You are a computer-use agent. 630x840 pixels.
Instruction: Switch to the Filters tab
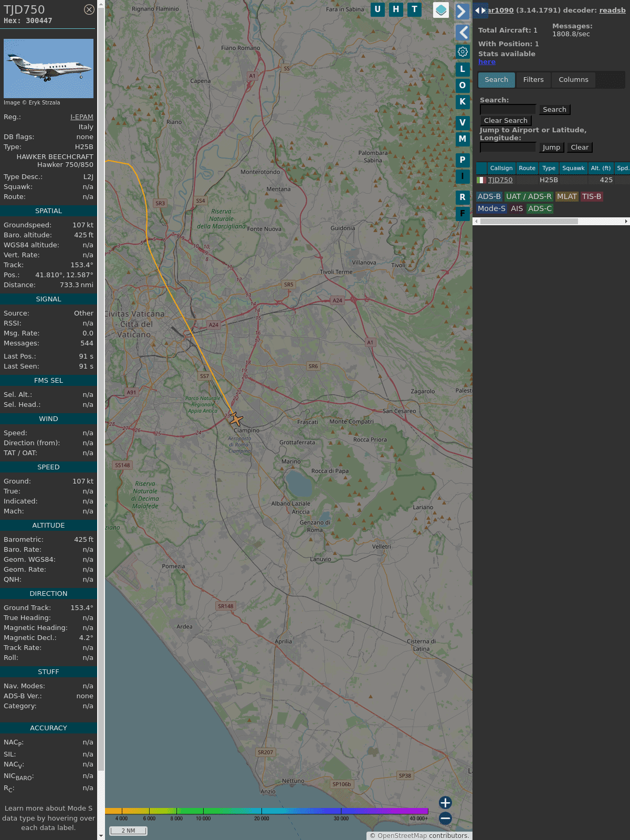tap(533, 80)
